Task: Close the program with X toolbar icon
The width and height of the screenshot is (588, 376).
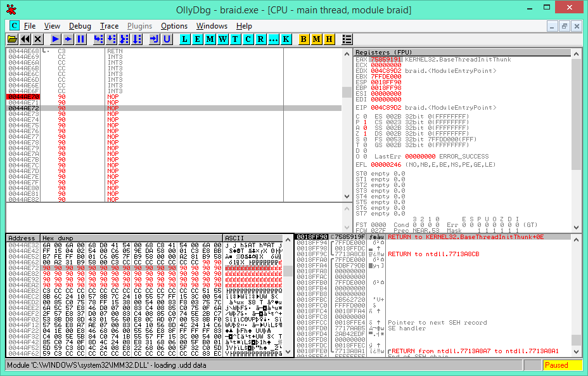Action: click(37, 39)
